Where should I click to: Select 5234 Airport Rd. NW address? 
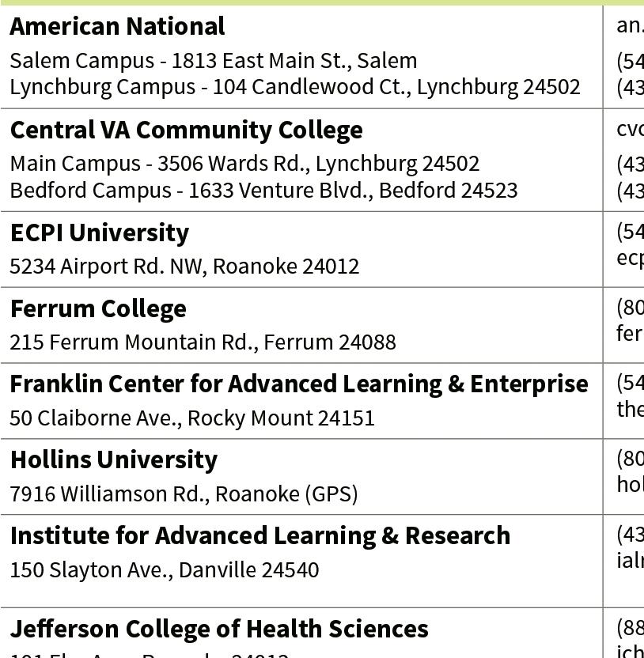[184, 267]
